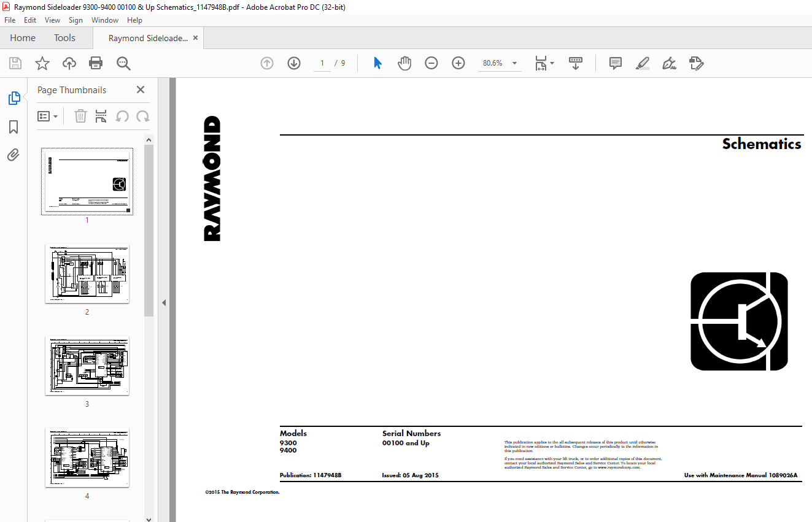This screenshot has height=522, width=812.
Task: Switch to the Tools tab
Action: pos(64,38)
